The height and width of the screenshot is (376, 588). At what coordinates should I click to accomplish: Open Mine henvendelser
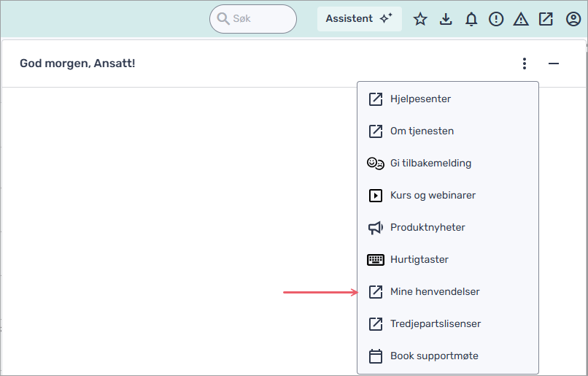point(435,291)
